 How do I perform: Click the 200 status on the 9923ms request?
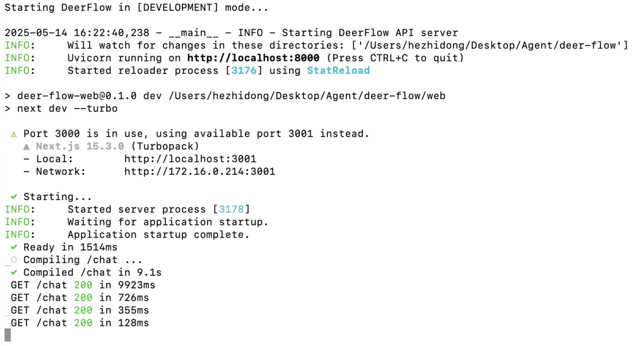(x=83, y=285)
